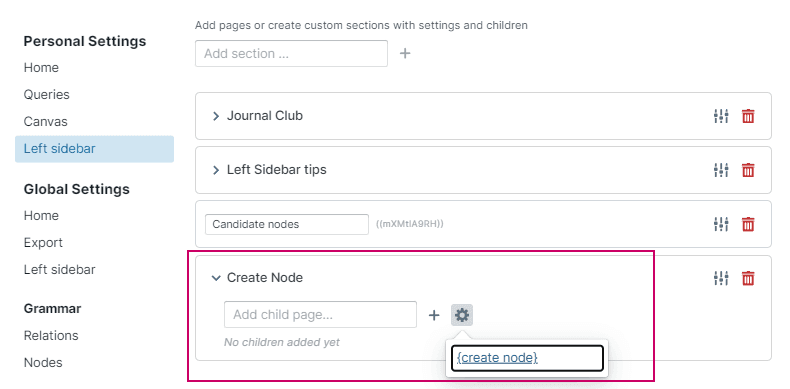Click the Candidate nodes text field
The height and width of the screenshot is (389, 790).
[x=287, y=224]
